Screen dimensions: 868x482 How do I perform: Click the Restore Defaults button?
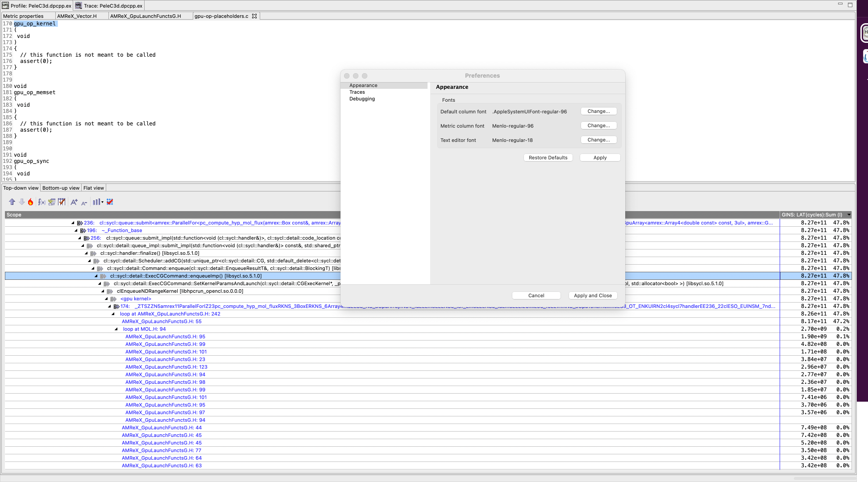click(x=548, y=157)
